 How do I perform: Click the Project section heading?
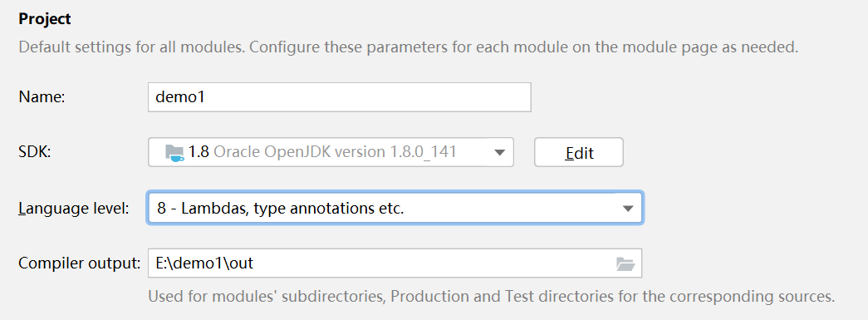tap(45, 19)
